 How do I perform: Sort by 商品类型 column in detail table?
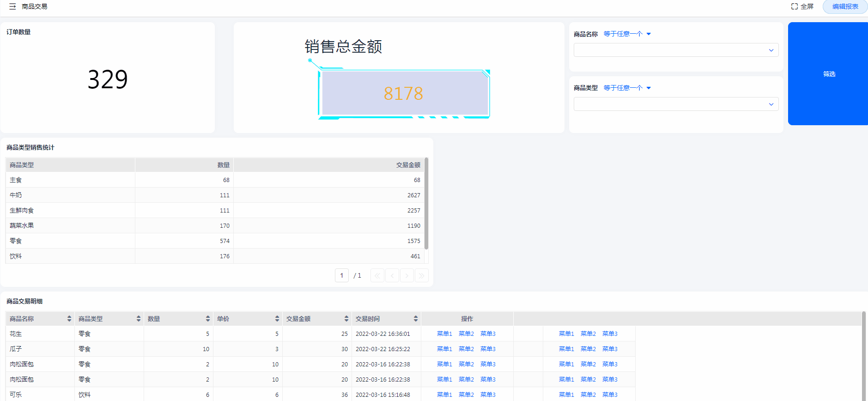pyautogui.click(x=139, y=319)
